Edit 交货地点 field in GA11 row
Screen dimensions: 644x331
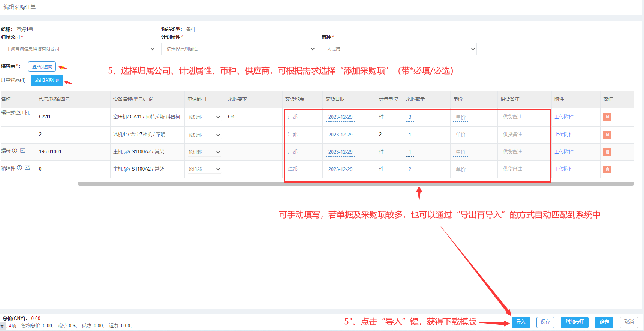point(302,117)
